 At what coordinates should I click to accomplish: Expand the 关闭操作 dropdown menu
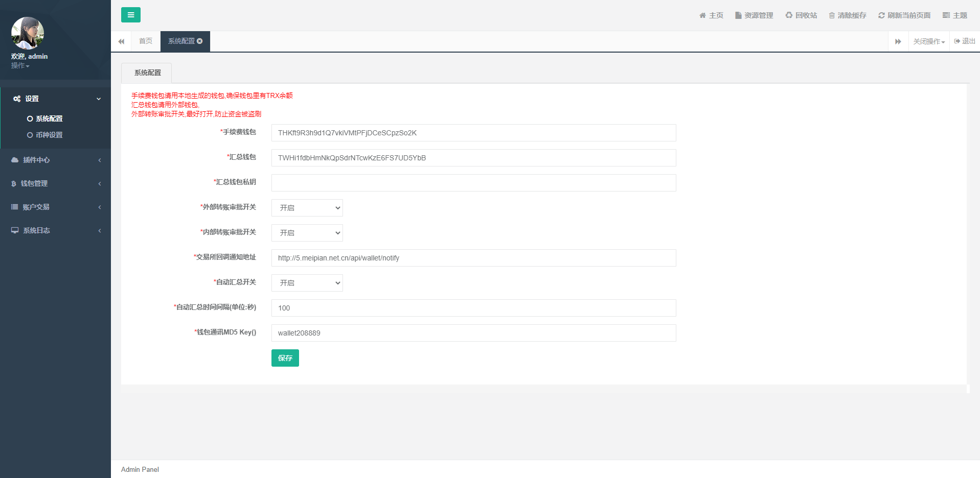pyautogui.click(x=929, y=41)
